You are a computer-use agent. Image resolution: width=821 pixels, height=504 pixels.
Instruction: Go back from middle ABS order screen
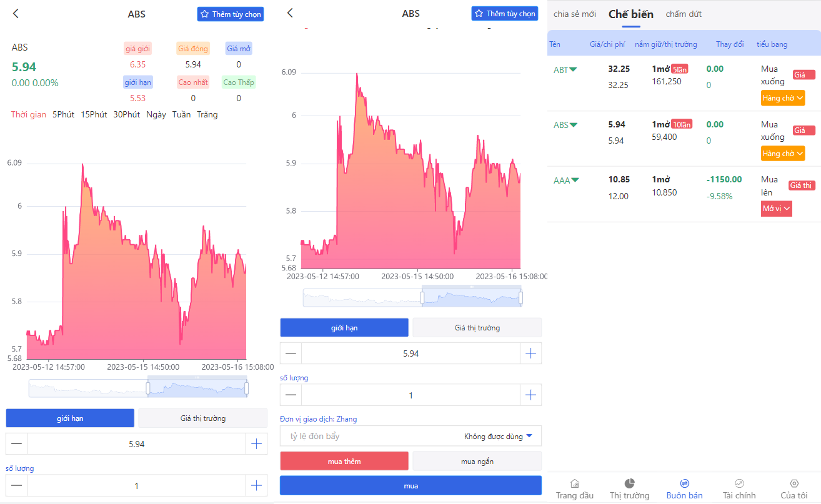coord(290,12)
